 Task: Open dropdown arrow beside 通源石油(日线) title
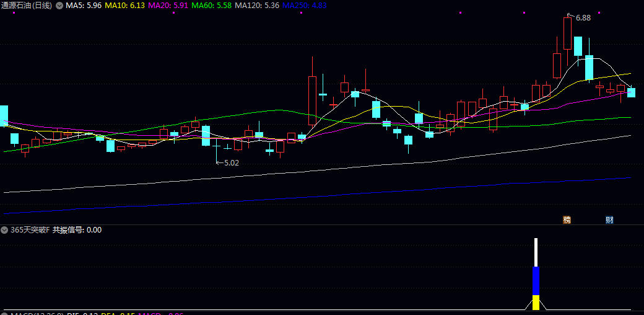tap(59, 6)
